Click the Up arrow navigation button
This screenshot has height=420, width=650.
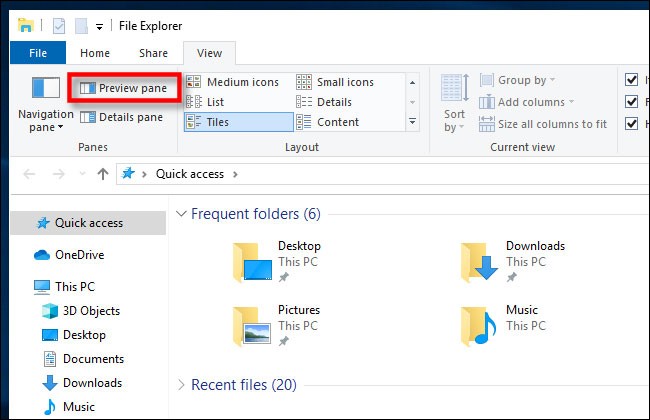pyautogui.click(x=102, y=174)
